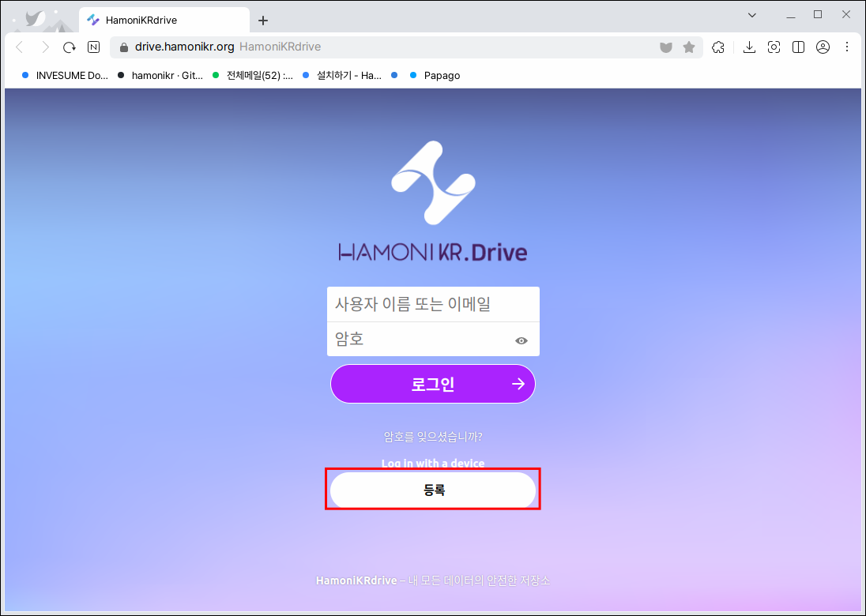
Task: Toggle password visibility with the eye icon
Action: [521, 341]
